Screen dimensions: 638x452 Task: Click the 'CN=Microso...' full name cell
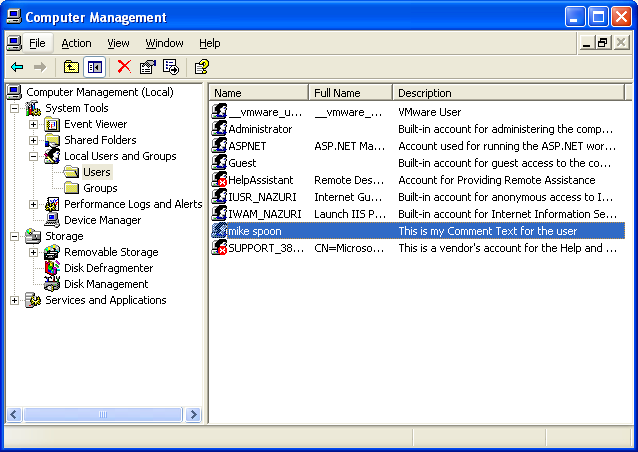[349, 248]
